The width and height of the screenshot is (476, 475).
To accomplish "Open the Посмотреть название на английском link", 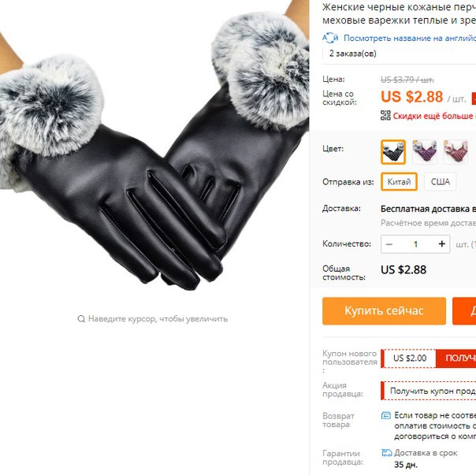I will pyautogui.click(x=410, y=39).
